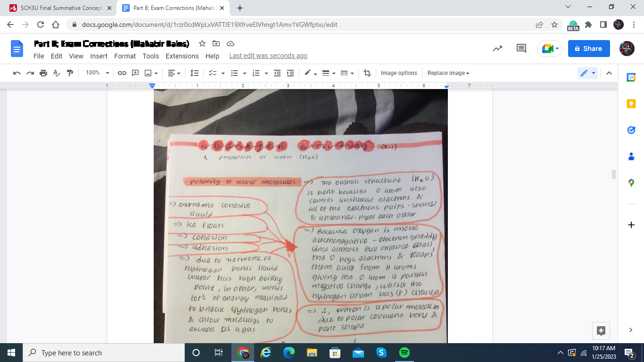Click the Insert link icon
Image resolution: width=644 pixels, height=362 pixels.
tap(122, 73)
